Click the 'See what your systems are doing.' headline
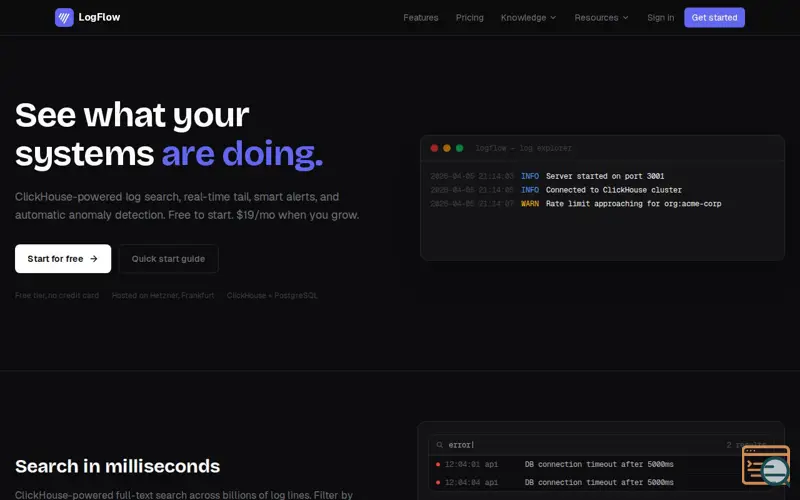Image resolution: width=800 pixels, height=500 pixels. click(x=169, y=134)
